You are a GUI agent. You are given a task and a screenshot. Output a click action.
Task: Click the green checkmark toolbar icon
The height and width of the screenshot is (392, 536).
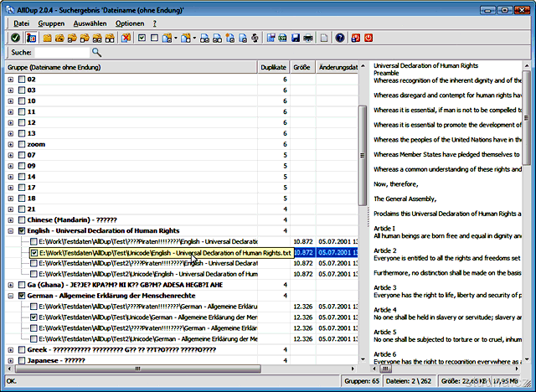(x=15, y=38)
